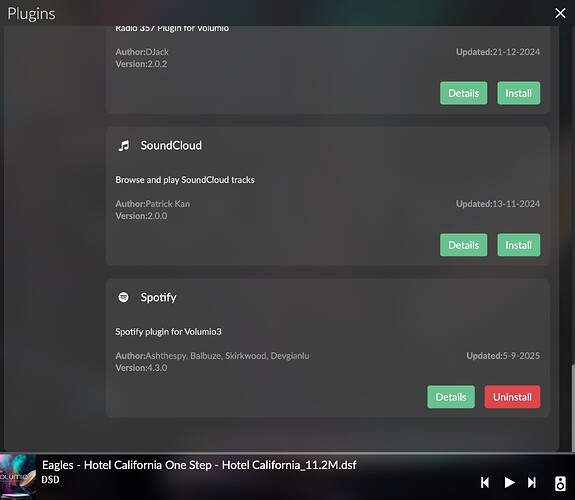Click 'Spotify plugin for Volumio3' description
Viewport: 575px width, 500px height.
pyautogui.click(x=168, y=332)
